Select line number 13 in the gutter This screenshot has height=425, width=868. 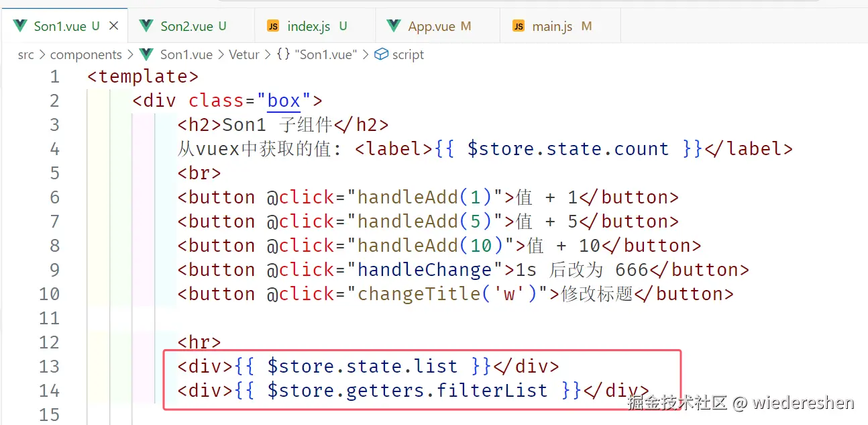coord(49,366)
